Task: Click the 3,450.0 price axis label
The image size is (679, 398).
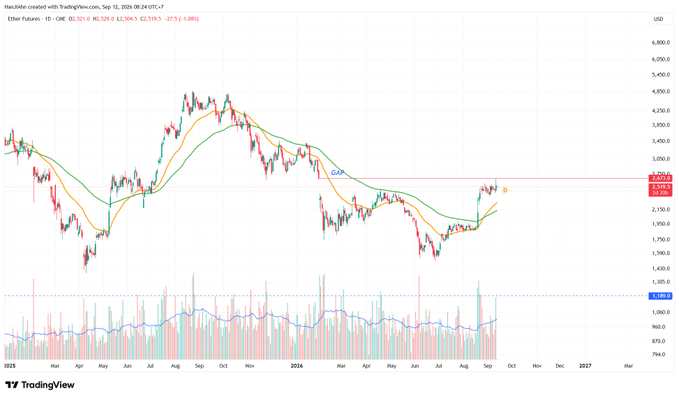Action: pos(661,141)
